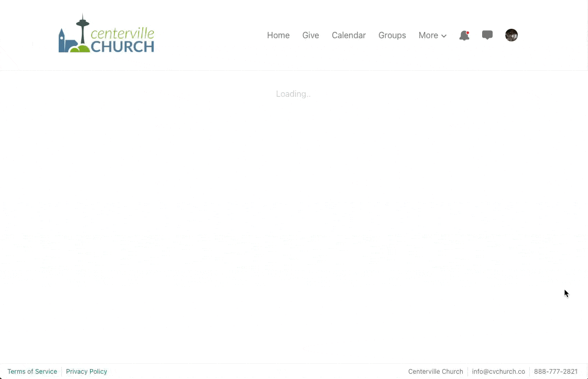Go to the Home page
Screen dimensions: 588x379
[278, 35]
